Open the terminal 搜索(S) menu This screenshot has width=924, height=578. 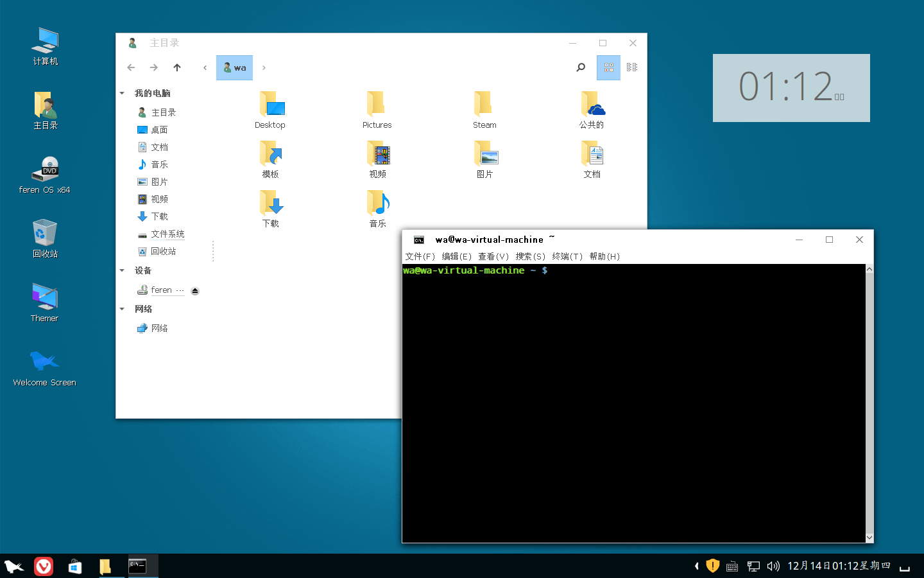531,256
